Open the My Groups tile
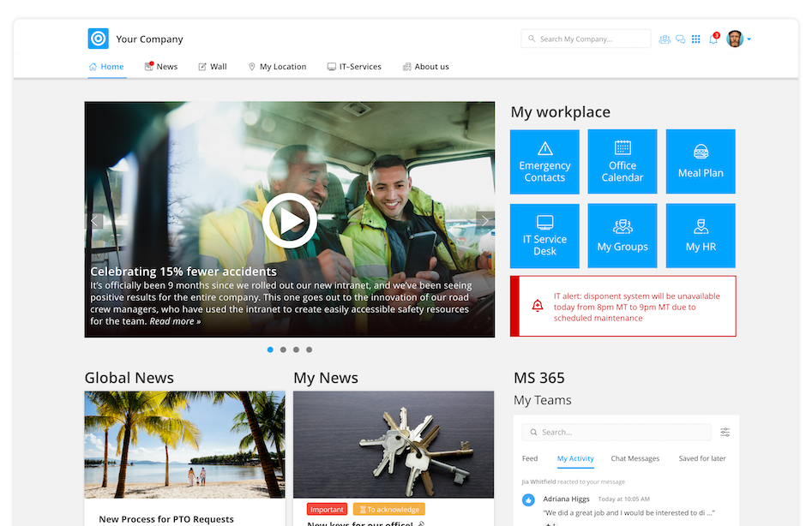Image resolution: width=812 pixels, height=526 pixels. coord(623,236)
